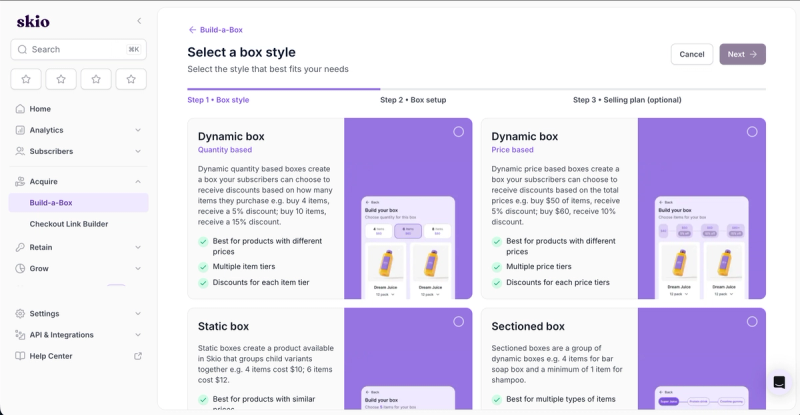The image size is (800, 415).
Task: Click the Help Center external link icon
Action: 138,356
